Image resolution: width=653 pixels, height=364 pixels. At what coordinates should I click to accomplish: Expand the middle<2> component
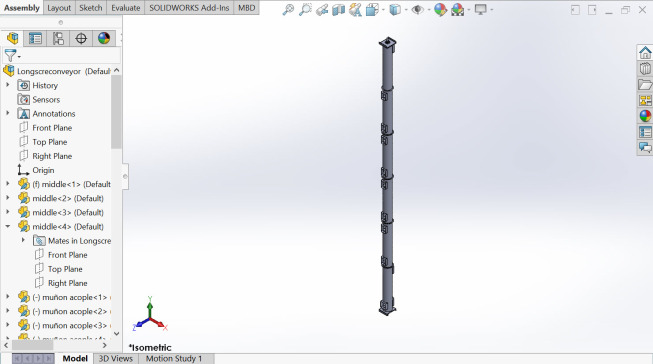[7, 198]
